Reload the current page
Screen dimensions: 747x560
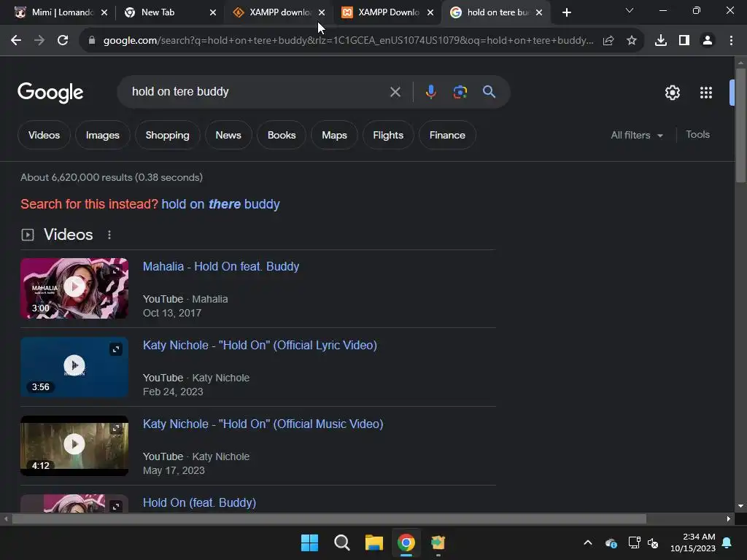pyautogui.click(x=63, y=41)
